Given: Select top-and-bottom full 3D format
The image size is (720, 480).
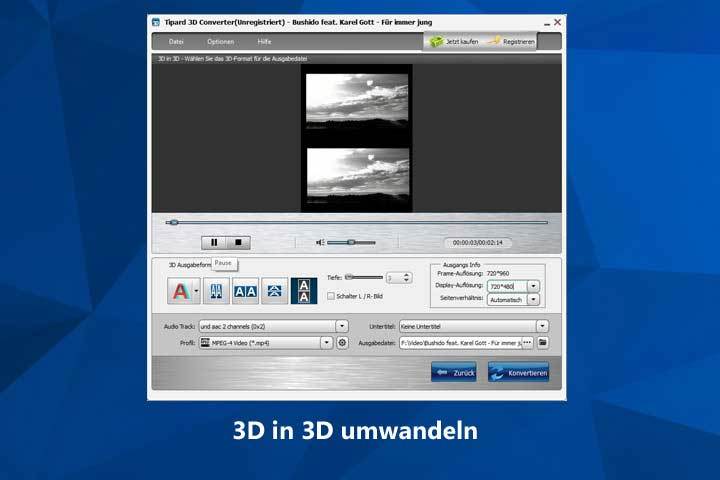Looking at the screenshot, I should (304, 291).
